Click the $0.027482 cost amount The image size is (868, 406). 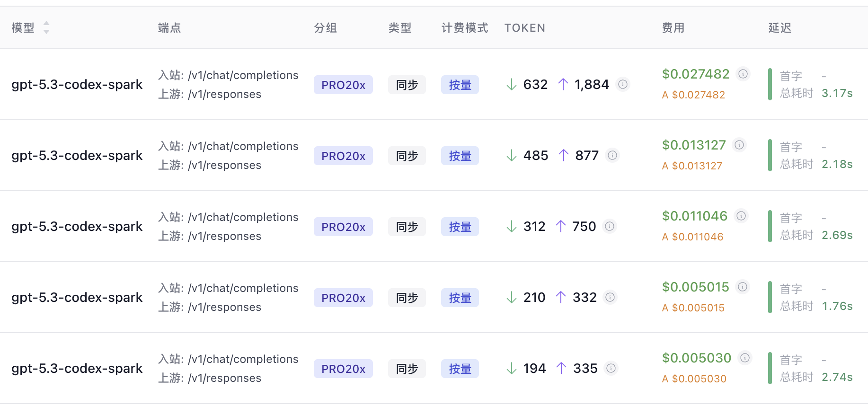coord(696,74)
